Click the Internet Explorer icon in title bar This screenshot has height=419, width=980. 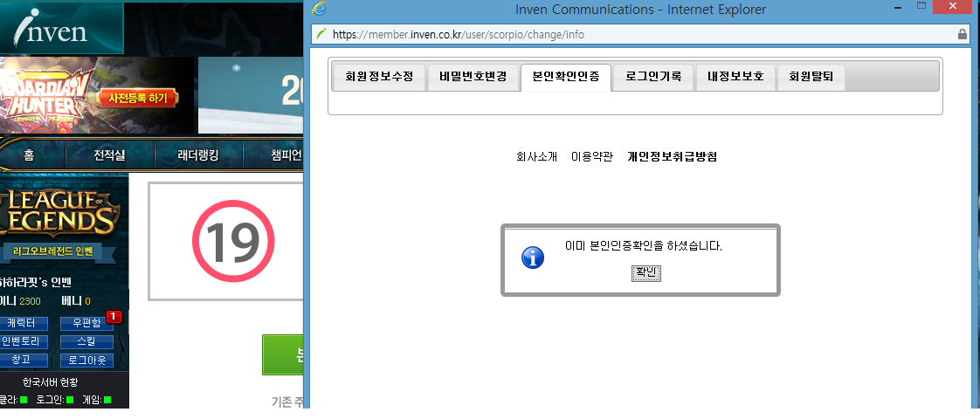click(x=319, y=10)
